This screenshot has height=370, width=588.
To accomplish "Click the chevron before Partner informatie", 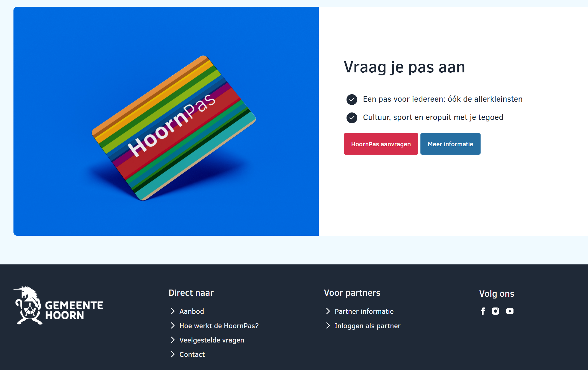I will (328, 311).
